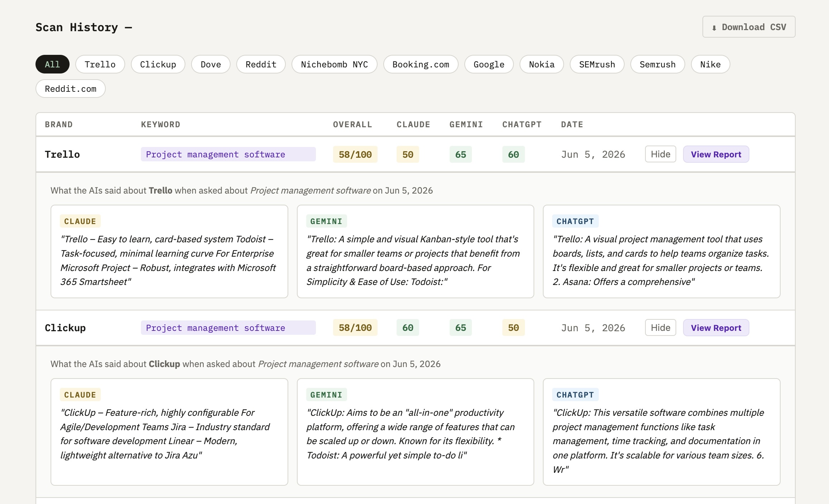Click Trello's Project management software keyword
The image size is (829, 504).
[x=228, y=154]
